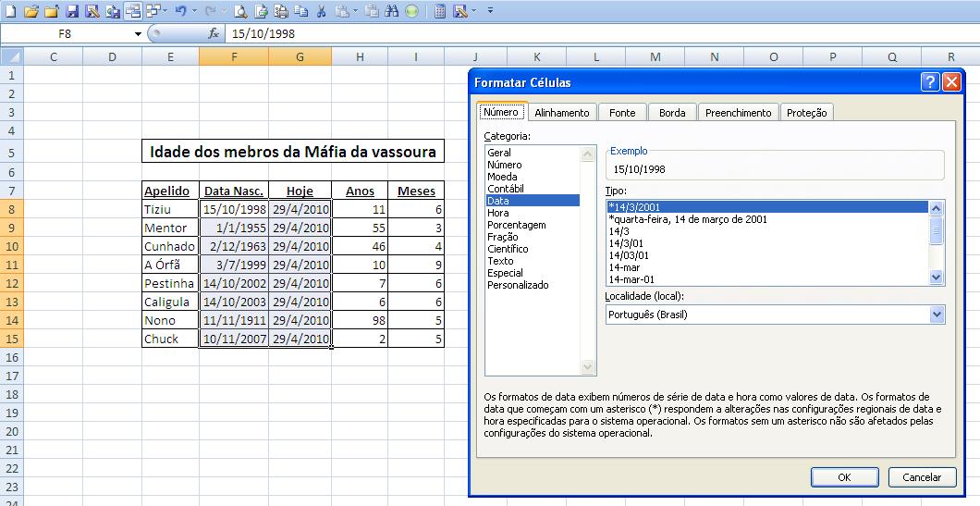Open the Paste options dropdown arrow
The width and height of the screenshot is (980, 506).
[x=355, y=10]
